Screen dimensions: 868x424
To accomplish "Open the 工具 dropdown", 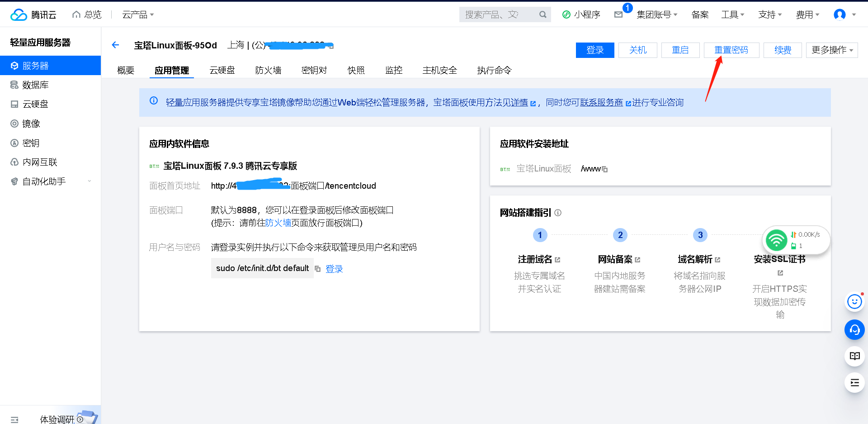I will point(732,14).
